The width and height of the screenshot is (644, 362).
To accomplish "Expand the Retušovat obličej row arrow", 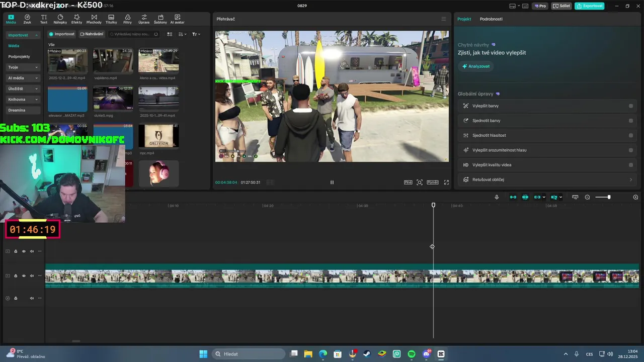I will [x=631, y=179].
